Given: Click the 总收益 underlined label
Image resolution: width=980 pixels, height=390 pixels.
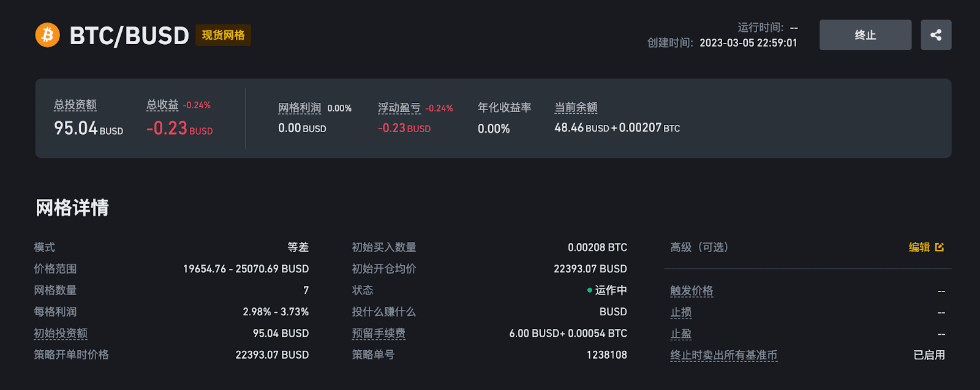Looking at the screenshot, I should coord(162,105).
